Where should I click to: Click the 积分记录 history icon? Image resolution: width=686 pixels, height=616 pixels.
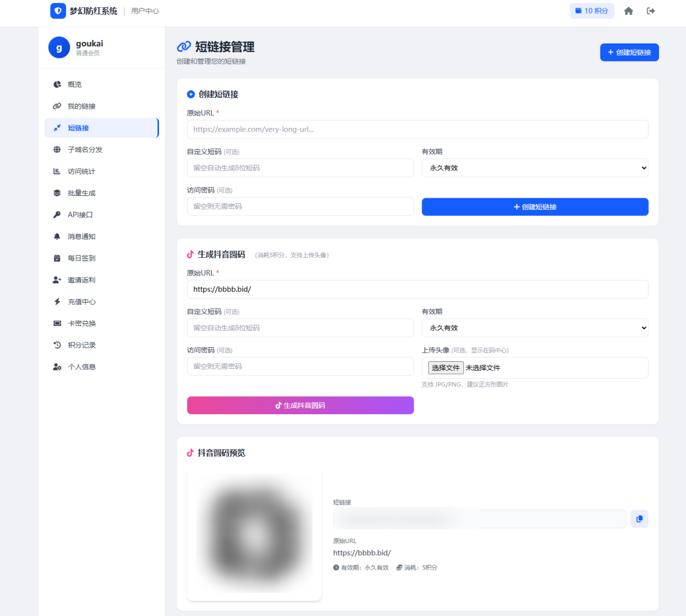click(x=57, y=345)
